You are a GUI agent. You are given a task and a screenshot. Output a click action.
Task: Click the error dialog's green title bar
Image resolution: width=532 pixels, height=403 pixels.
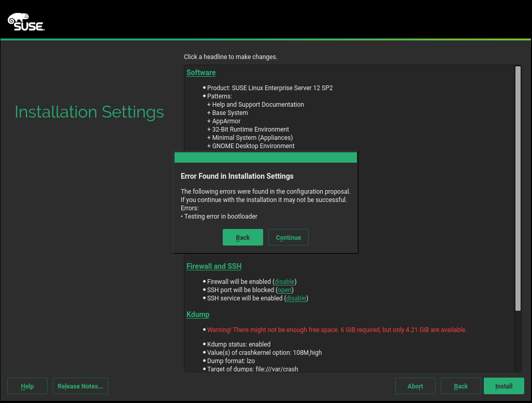(x=265, y=157)
